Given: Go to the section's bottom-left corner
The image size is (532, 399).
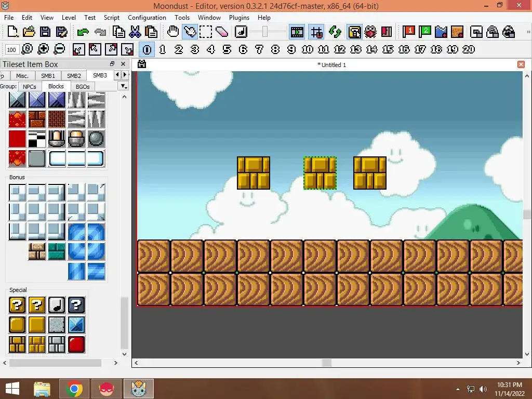Looking at the screenshot, I should click(78, 49).
